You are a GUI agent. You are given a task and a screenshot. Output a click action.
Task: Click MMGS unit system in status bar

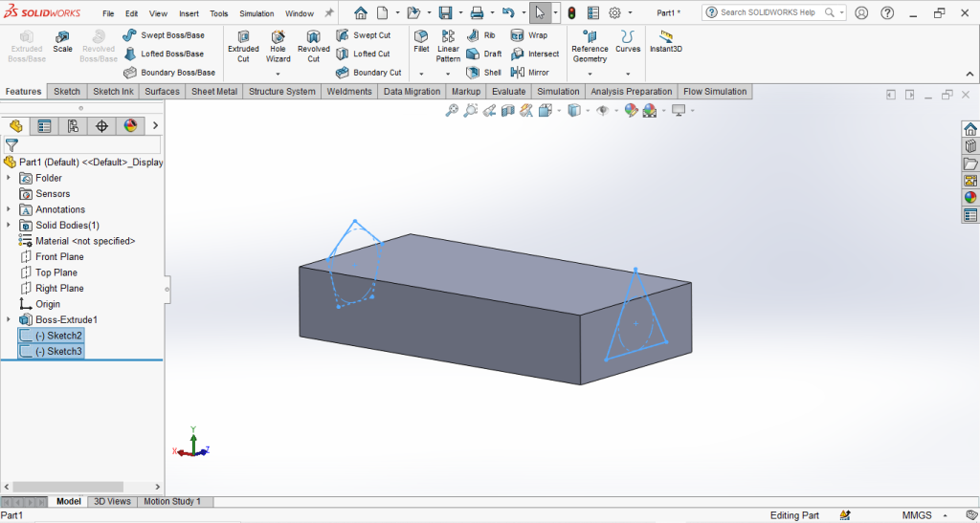click(917, 515)
